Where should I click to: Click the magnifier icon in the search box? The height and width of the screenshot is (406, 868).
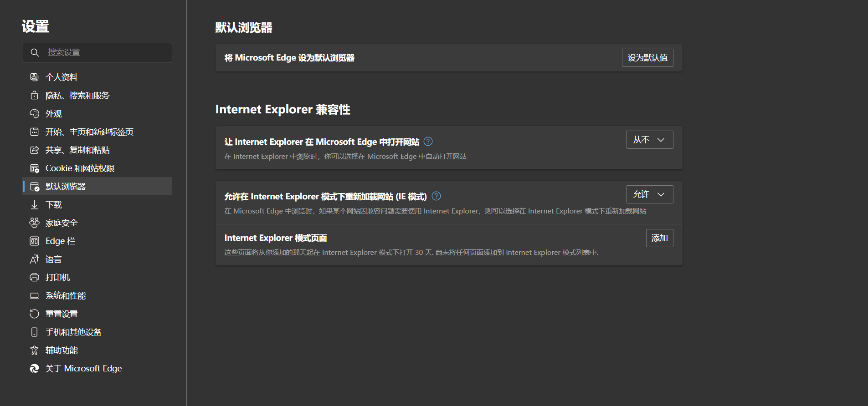pyautogui.click(x=35, y=52)
